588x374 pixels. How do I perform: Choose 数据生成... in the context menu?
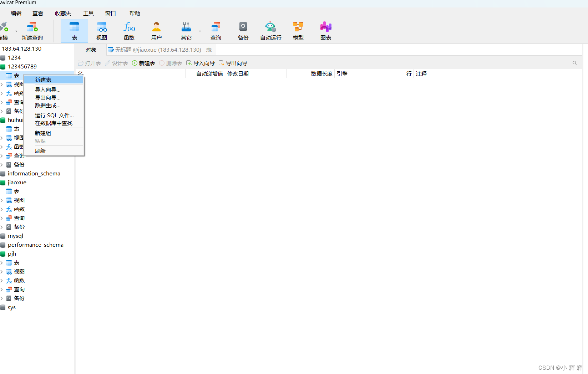pos(54,106)
